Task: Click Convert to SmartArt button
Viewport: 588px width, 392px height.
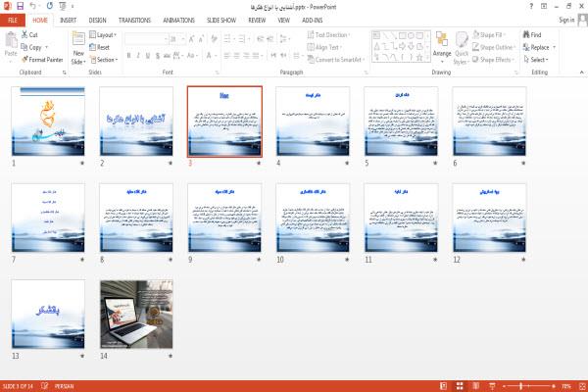Action: 336,60
